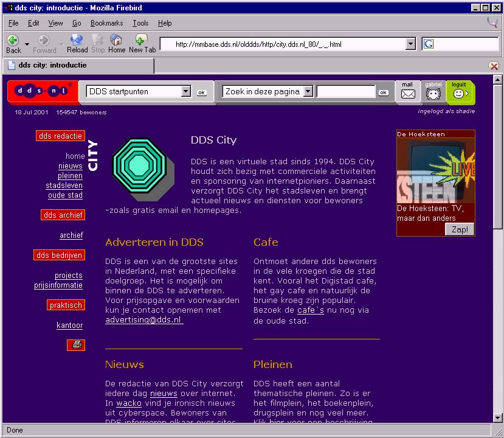Click the throbber icon at top right
The width and height of the screenshot is (504, 438).
coord(492,23)
